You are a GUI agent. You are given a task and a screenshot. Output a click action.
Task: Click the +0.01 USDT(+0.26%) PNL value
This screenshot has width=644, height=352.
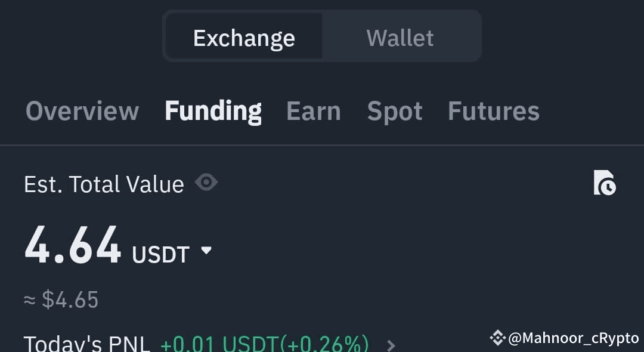264,344
